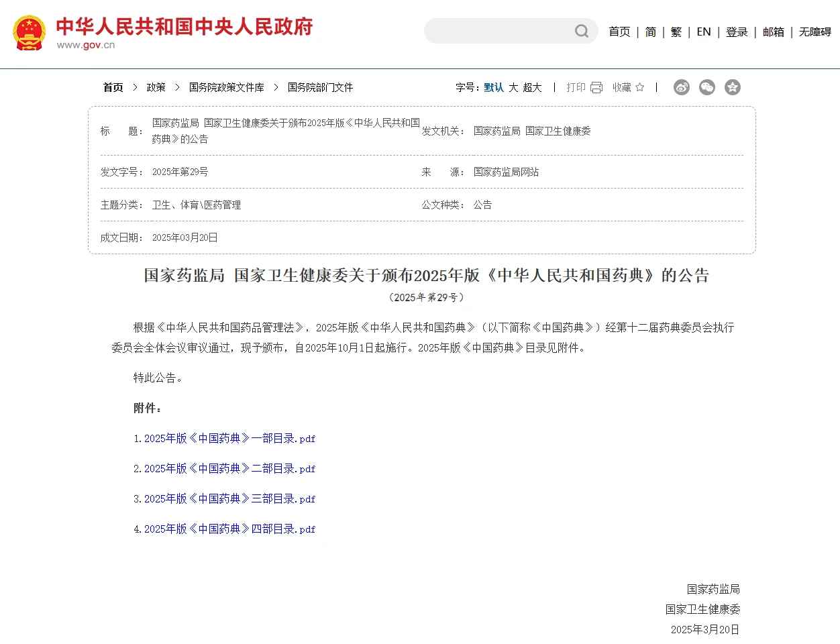Click the 国家卫生健康委 signature line
The image size is (840, 644).
click(702, 609)
